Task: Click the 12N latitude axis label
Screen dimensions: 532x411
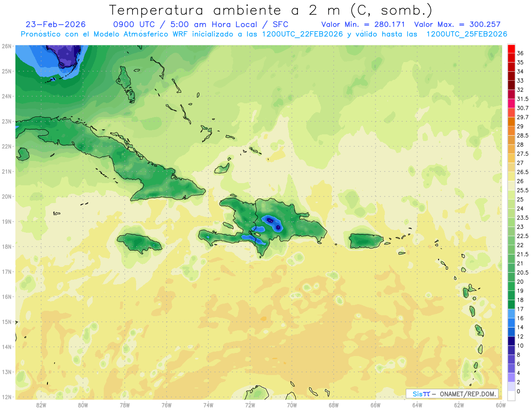Action: pyautogui.click(x=6, y=397)
